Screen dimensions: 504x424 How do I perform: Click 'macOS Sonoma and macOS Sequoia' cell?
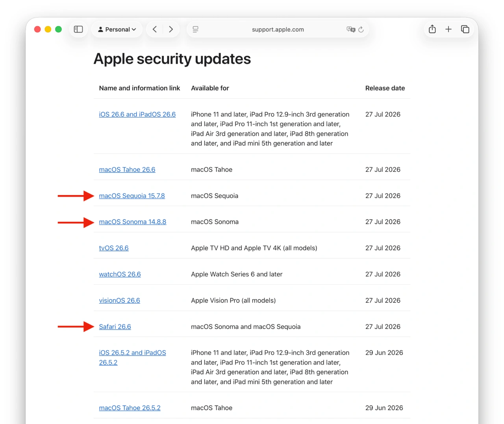coord(246,327)
